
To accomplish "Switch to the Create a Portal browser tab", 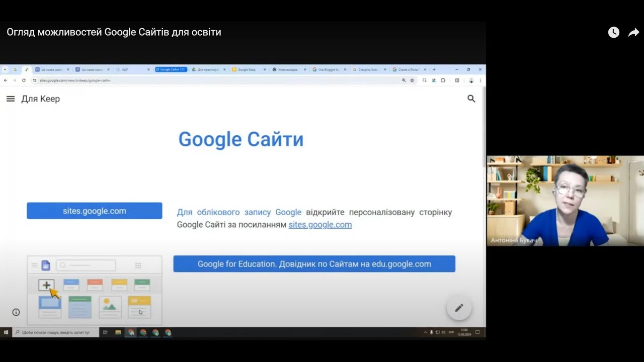I will (x=409, y=70).
